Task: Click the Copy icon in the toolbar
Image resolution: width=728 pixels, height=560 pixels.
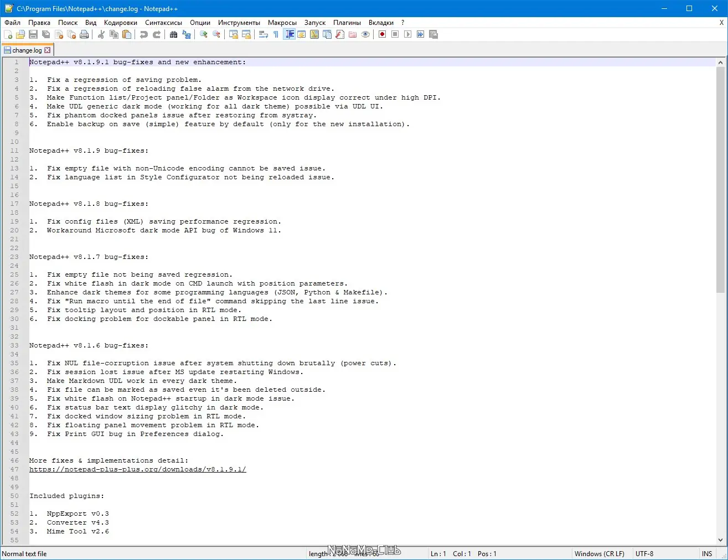Action: (x=114, y=34)
